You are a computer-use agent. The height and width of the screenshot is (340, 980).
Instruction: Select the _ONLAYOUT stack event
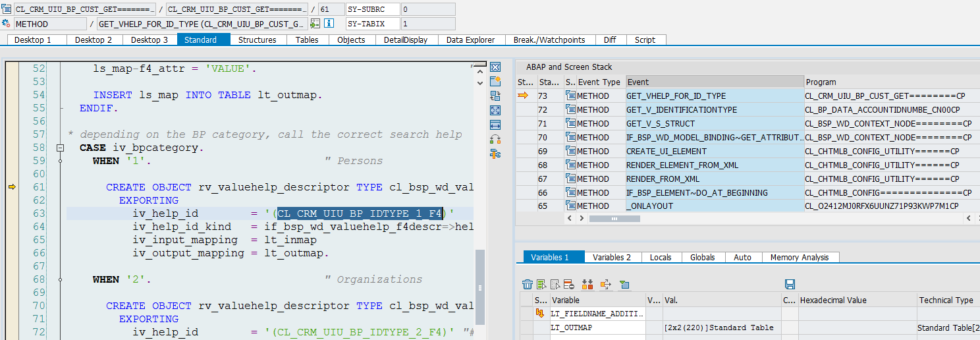(715, 206)
